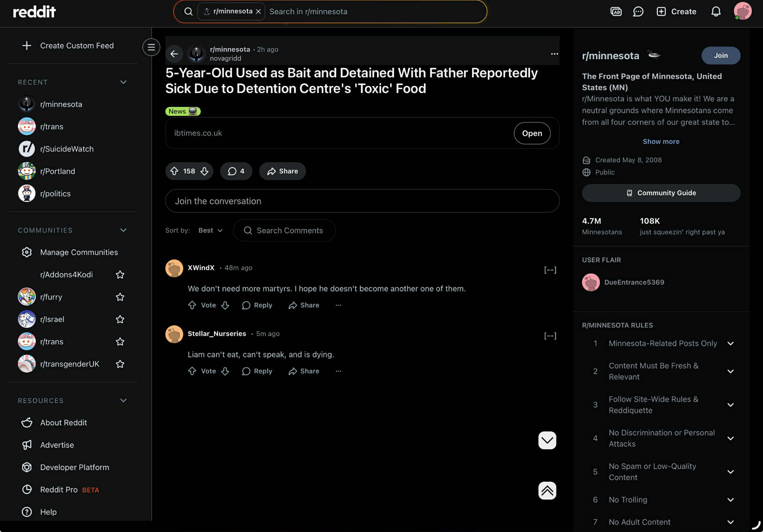The width and height of the screenshot is (763, 532).
Task: Upvote the post with 158 points
Action: pos(174,171)
